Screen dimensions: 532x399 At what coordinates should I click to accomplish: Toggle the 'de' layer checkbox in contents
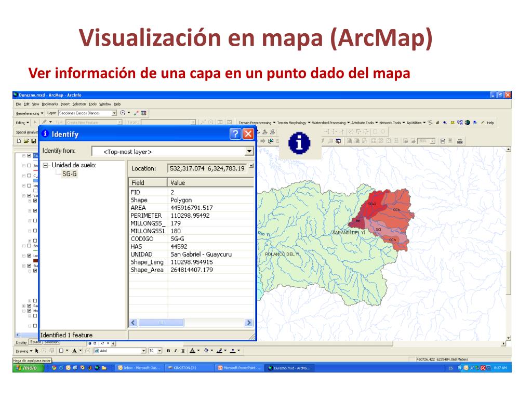(x=29, y=186)
